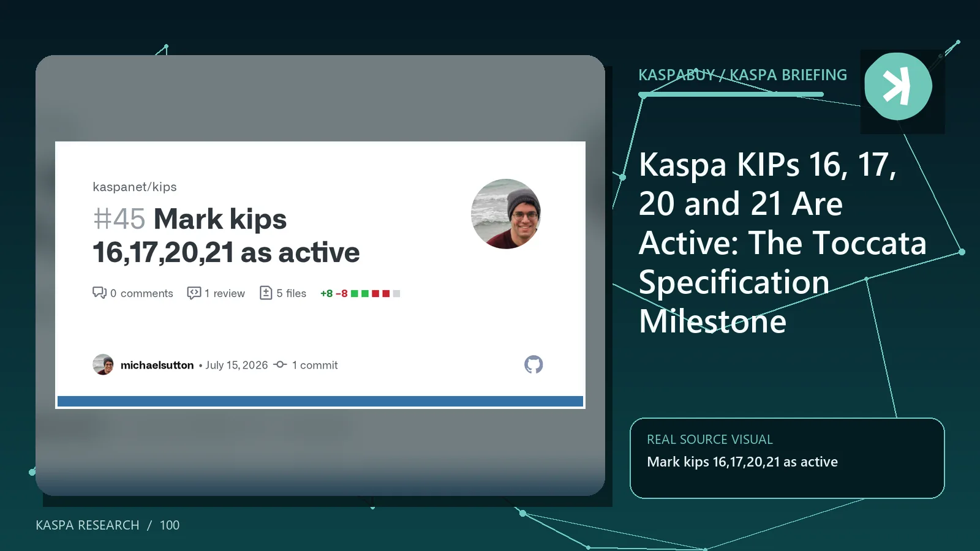Image resolution: width=980 pixels, height=551 pixels.
Task: Click the 'KASPA RESEARCH / 100' footer
Action: pos(108,525)
